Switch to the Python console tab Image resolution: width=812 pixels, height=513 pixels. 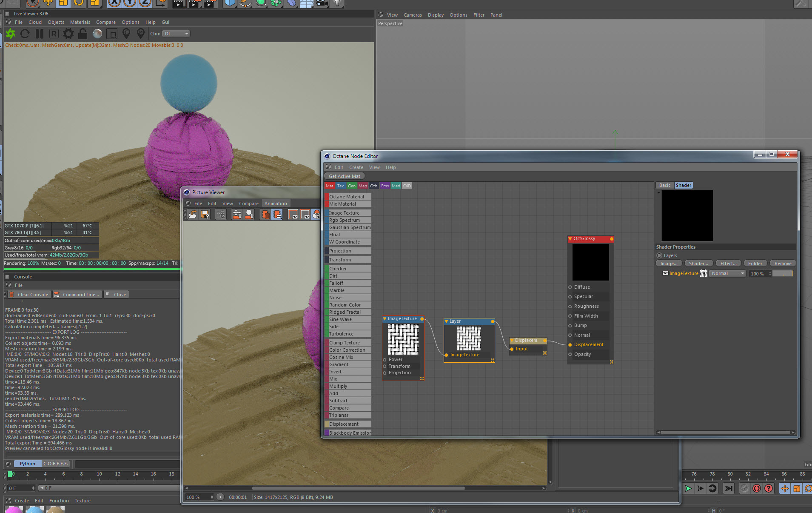28,464
